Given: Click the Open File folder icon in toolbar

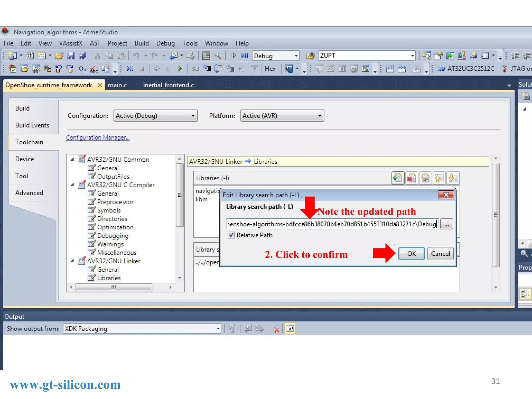Looking at the screenshot, I should click(59, 56).
